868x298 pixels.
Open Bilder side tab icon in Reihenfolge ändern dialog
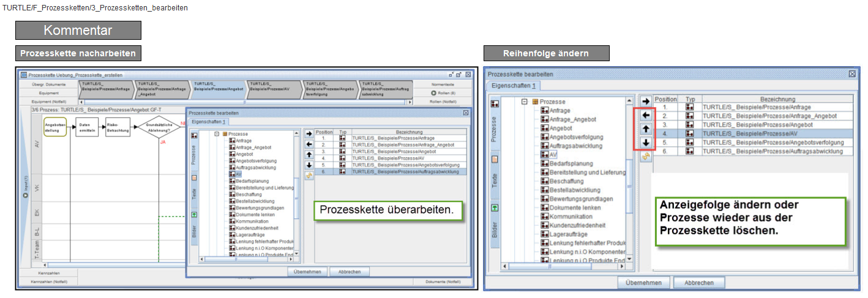pyautogui.click(x=495, y=208)
